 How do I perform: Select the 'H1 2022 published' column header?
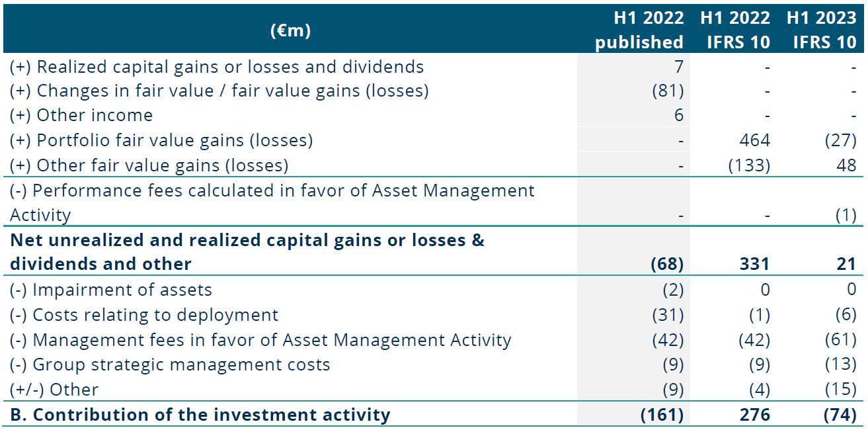[639, 30]
